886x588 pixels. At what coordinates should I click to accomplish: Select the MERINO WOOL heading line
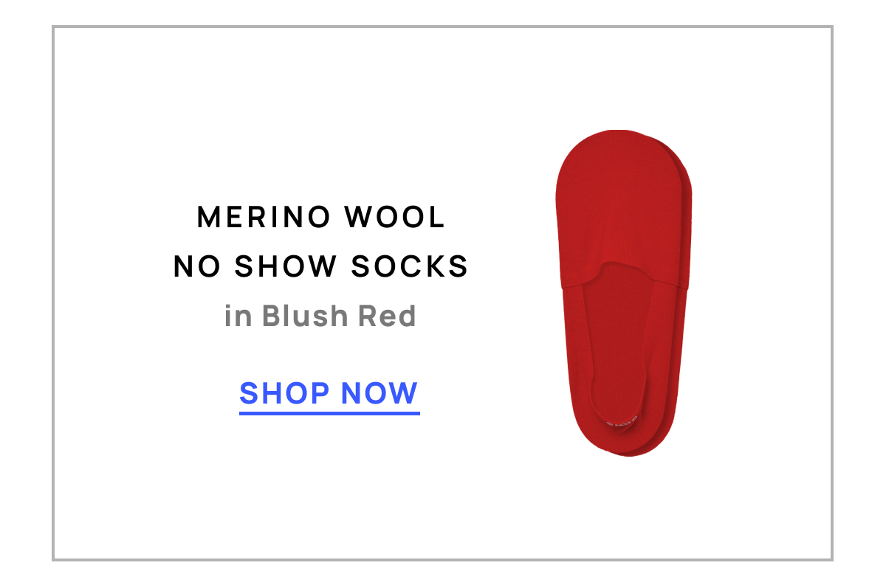[321, 217]
